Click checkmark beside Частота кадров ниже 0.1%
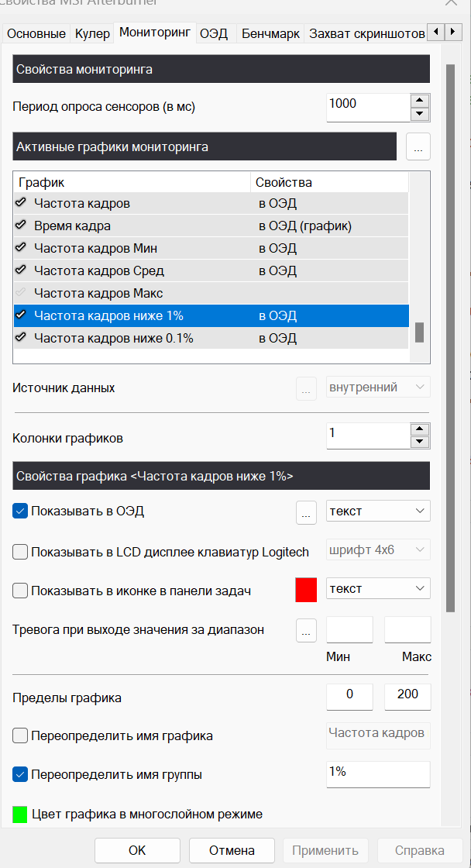Viewport: 471px width, 868px height. pyautogui.click(x=21, y=339)
